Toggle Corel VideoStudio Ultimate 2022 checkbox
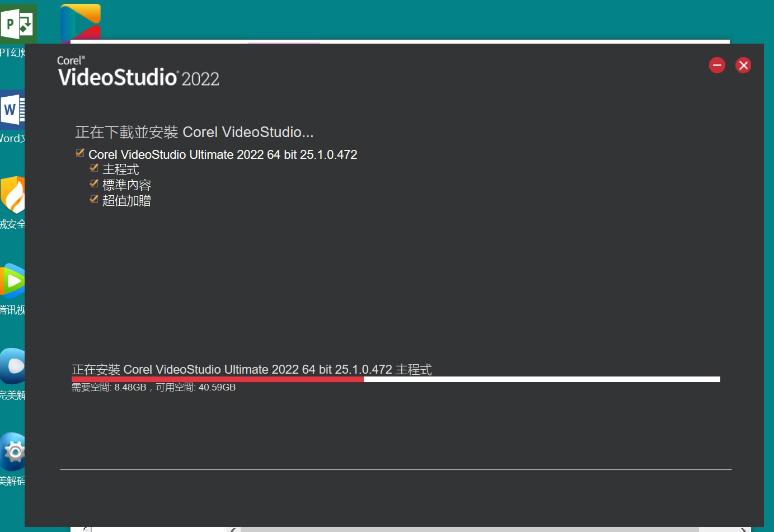774x532 pixels. pyautogui.click(x=80, y=153)
